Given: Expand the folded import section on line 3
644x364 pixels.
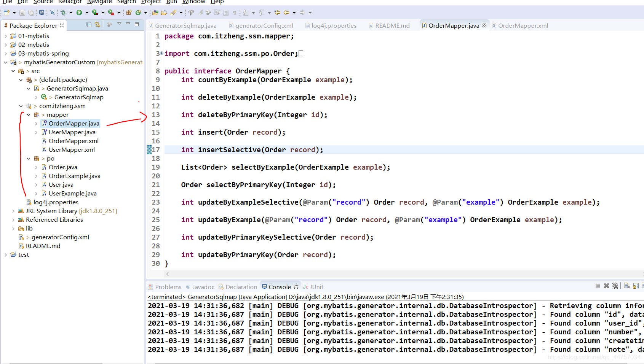Looking at the screenshot, I should [x=162, y=53].
